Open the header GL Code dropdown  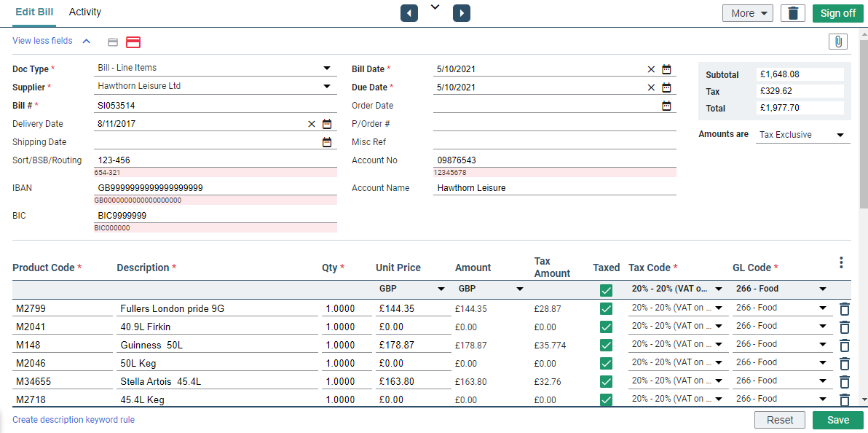click(823, 289)
